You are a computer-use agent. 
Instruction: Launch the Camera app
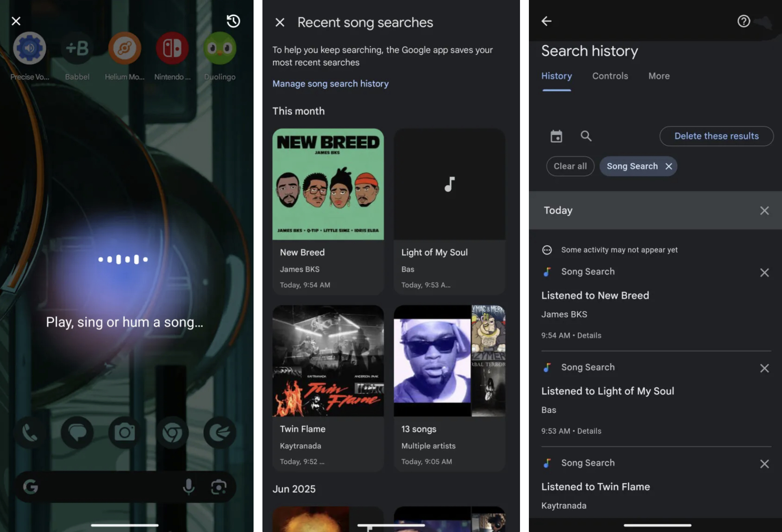click(x=125, y=432)
